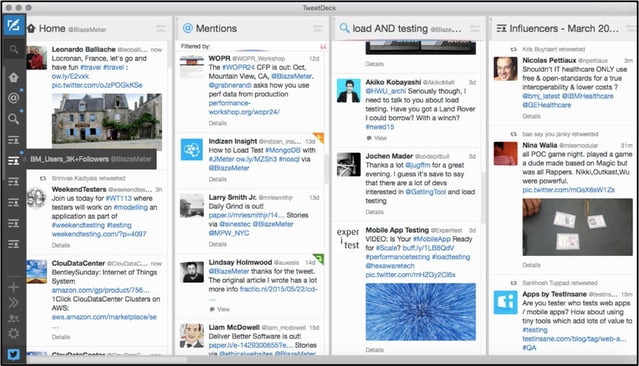Image resolution: width=639 pixels, height=366 pixels.
Task: Open Details under WeekendTesters tweet
Action: [61, 245]
